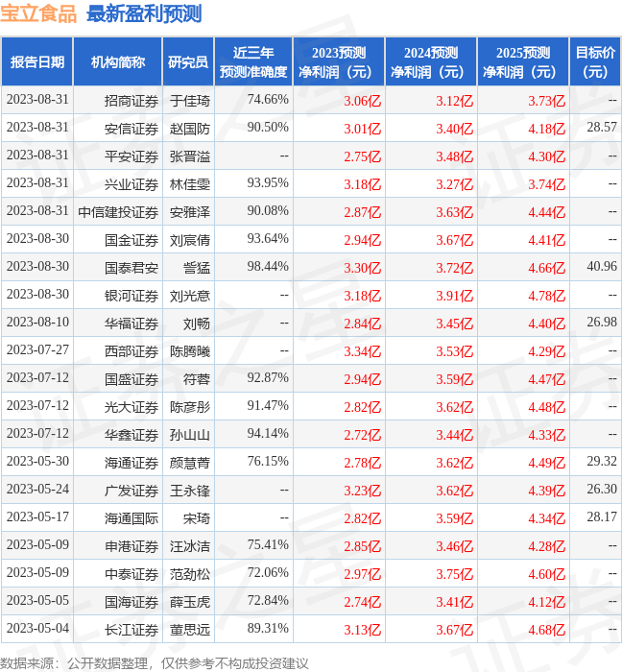Click the 2023预测净利润 column header
622x672 pixels.
coord(339,62)
